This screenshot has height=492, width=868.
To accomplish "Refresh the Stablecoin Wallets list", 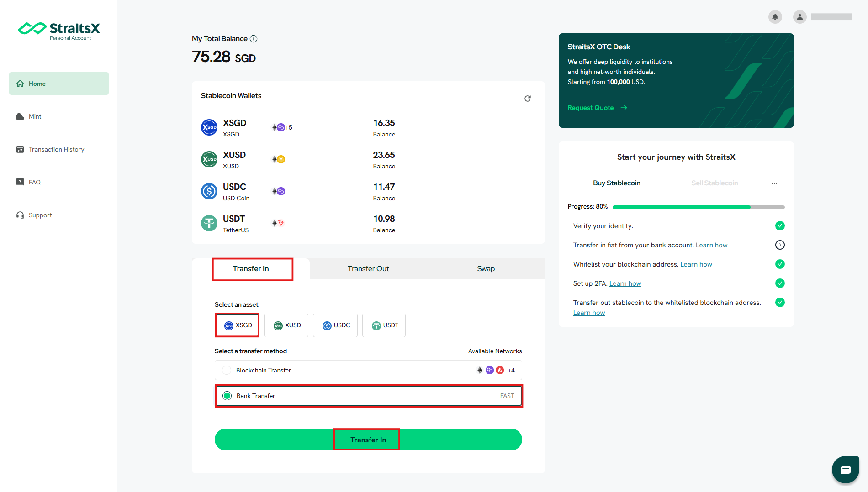I will 528,99.
